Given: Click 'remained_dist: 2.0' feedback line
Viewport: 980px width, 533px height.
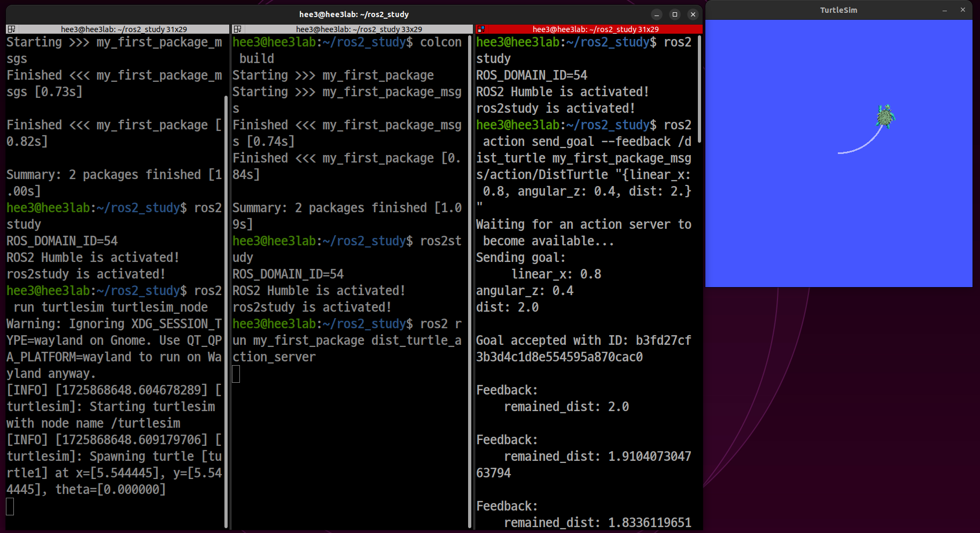Looking at the screenshot, I should tap(566, 407).
